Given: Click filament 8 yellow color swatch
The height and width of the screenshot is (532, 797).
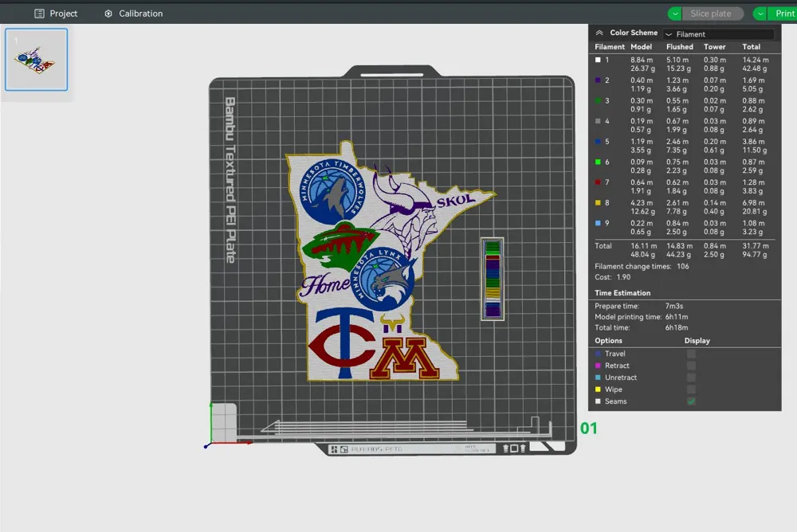Looking at the screenshot, I should pos(598,203).
